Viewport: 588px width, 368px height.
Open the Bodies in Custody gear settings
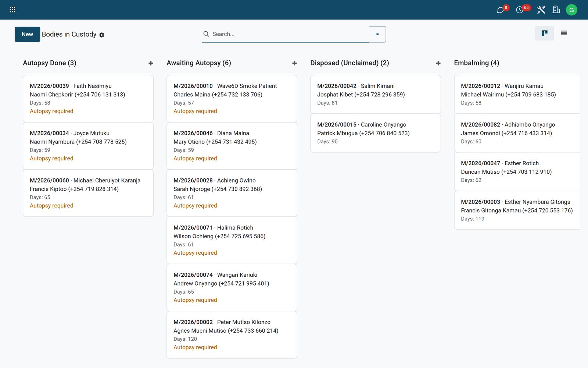pos(102,35)
